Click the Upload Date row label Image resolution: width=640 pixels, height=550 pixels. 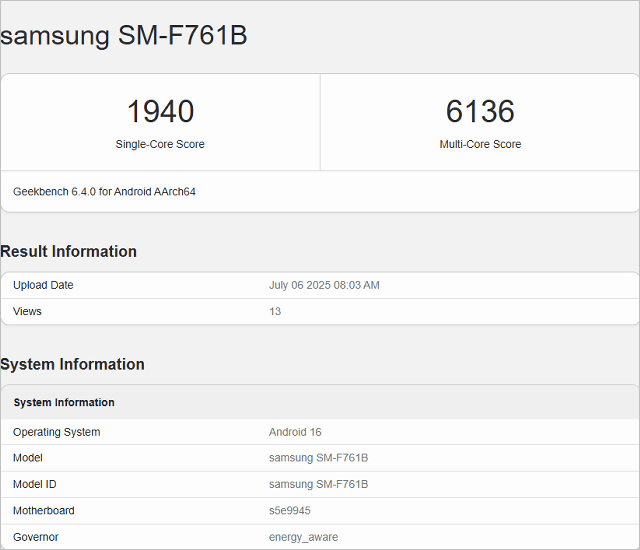click(43, 285)
